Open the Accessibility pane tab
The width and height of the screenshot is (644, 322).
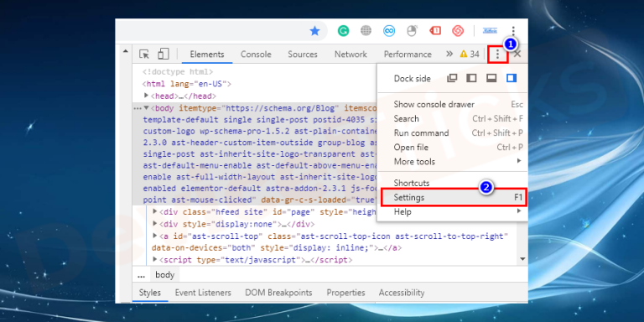click(402, 293)
